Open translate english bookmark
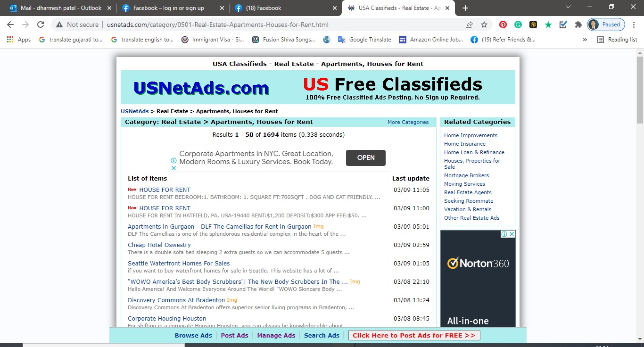The width and height of the screenshot is (644, 347). [x=142, y=40]
